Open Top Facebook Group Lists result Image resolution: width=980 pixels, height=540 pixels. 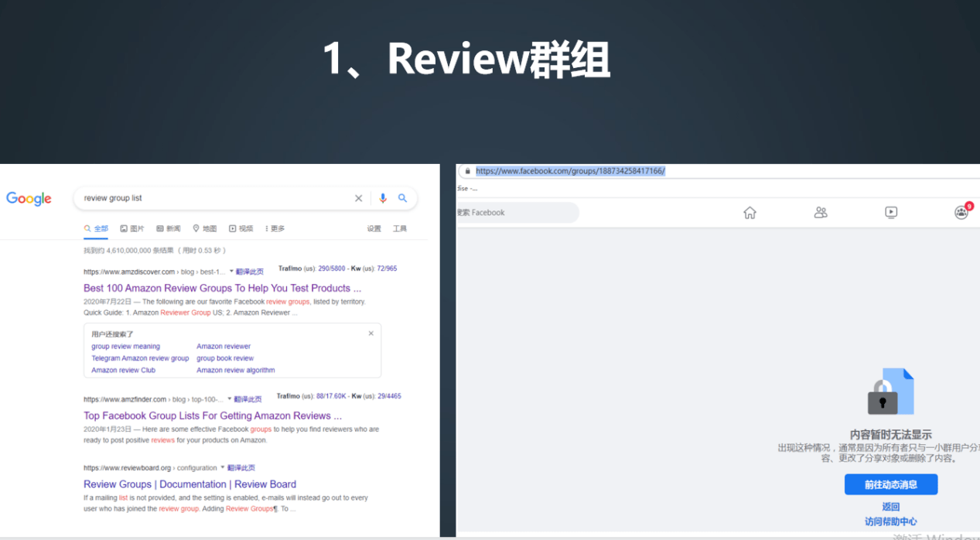tap(213, 415)
